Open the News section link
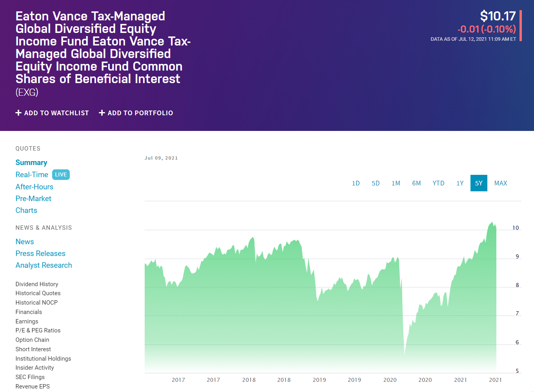 [25, 241]
